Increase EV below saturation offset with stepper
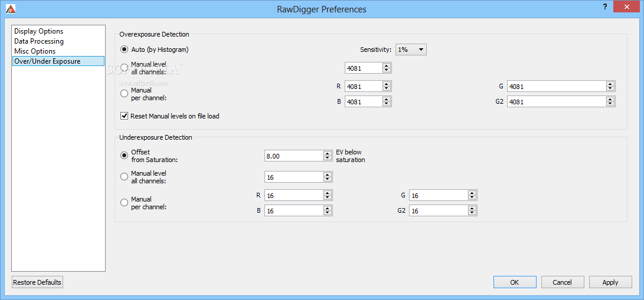Image resolution: width=644 pixels, height=300 pixels. [x=328, y=153]
